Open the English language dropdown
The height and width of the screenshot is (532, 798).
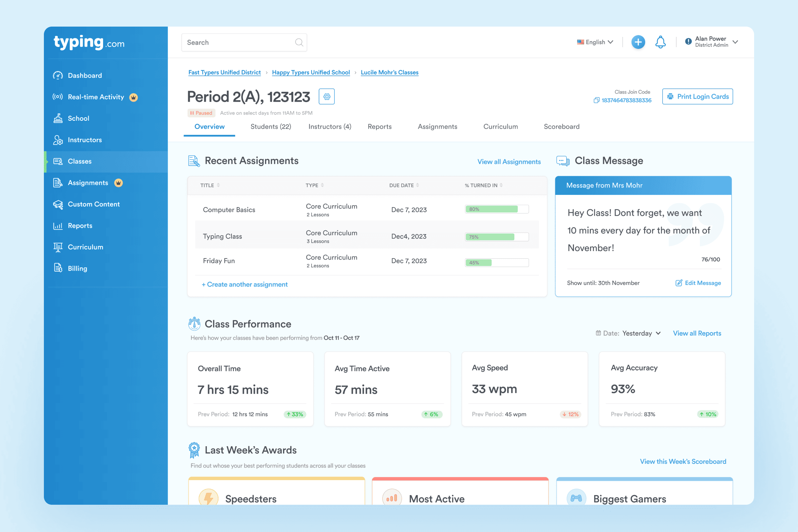coord(595,42)
